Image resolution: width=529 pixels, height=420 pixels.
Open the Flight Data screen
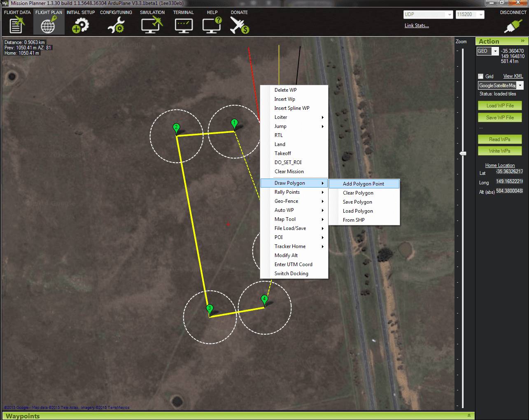point(17,25)
